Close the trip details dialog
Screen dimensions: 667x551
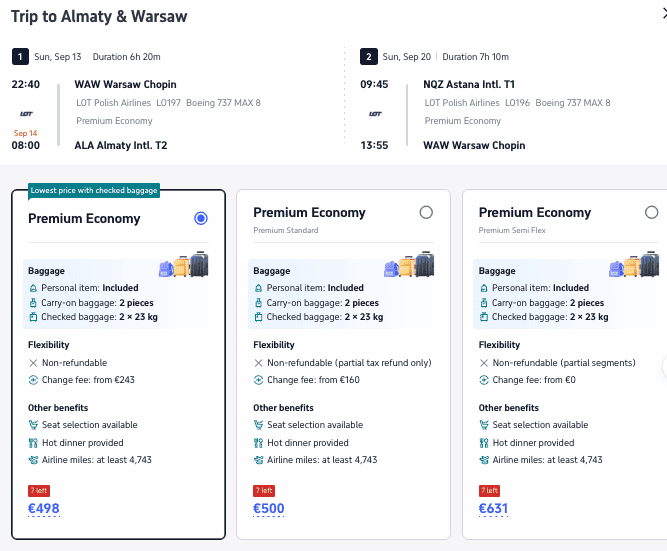point(664,14)
